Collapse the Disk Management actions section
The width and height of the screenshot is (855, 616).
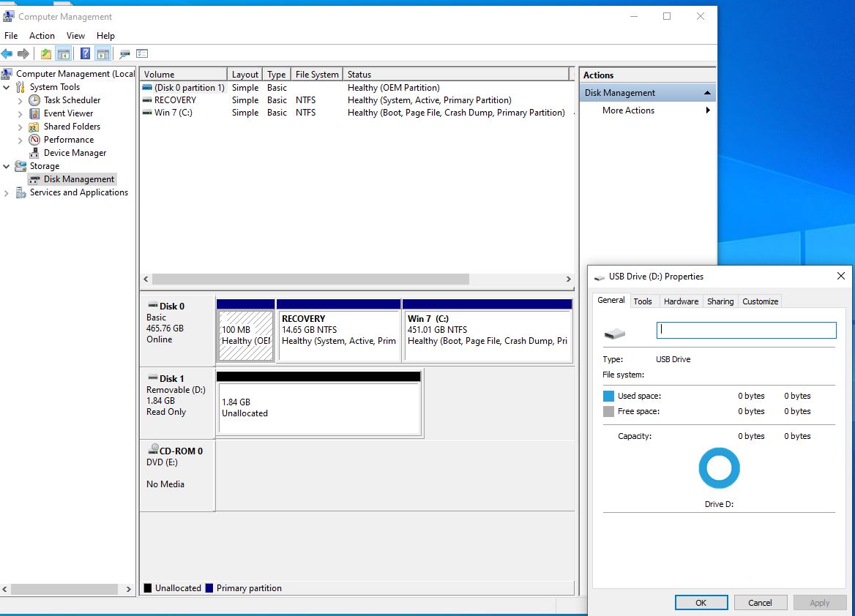pos(707,93)
